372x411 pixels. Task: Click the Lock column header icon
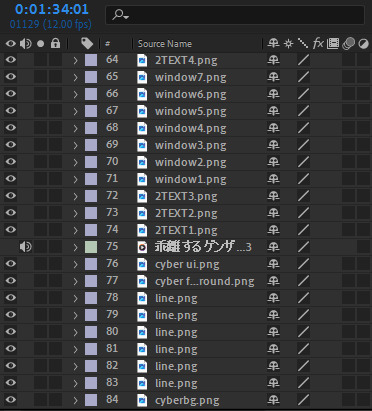[55, 43]
